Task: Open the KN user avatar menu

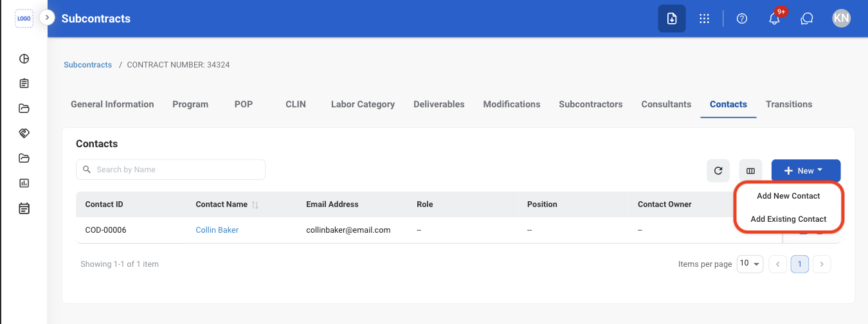Action: tap(841, 19)
